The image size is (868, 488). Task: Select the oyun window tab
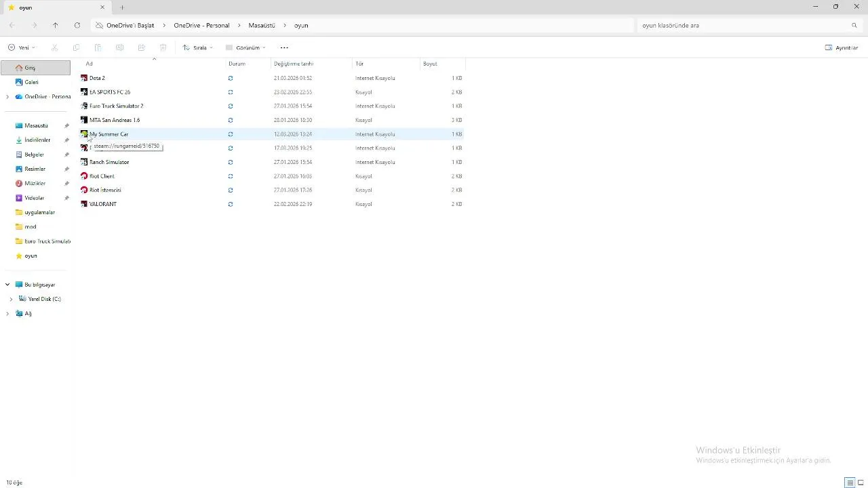56,7
